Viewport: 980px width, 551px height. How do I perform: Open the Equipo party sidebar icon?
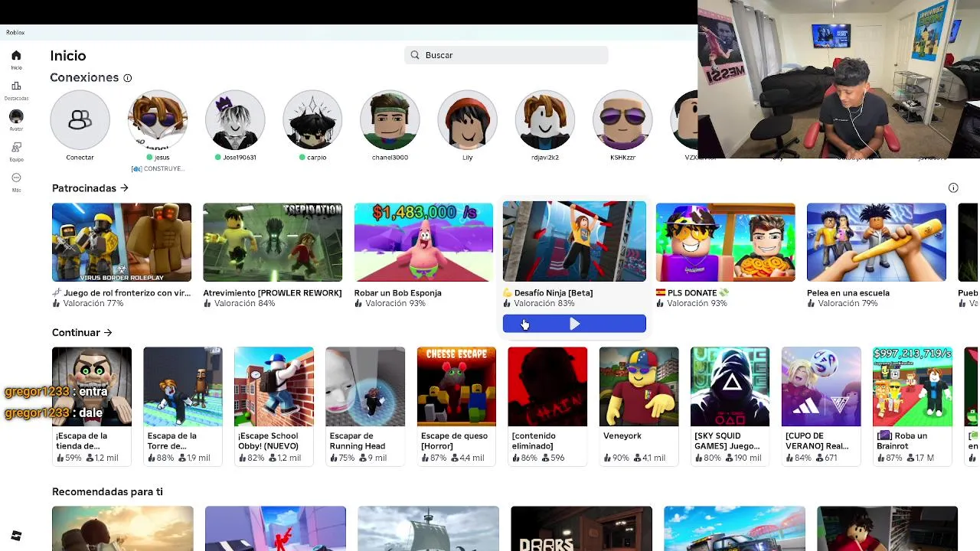pos(16,147)
